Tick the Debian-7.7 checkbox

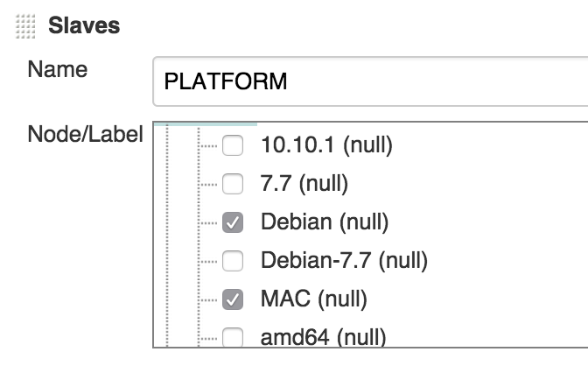tap(233, 261)
